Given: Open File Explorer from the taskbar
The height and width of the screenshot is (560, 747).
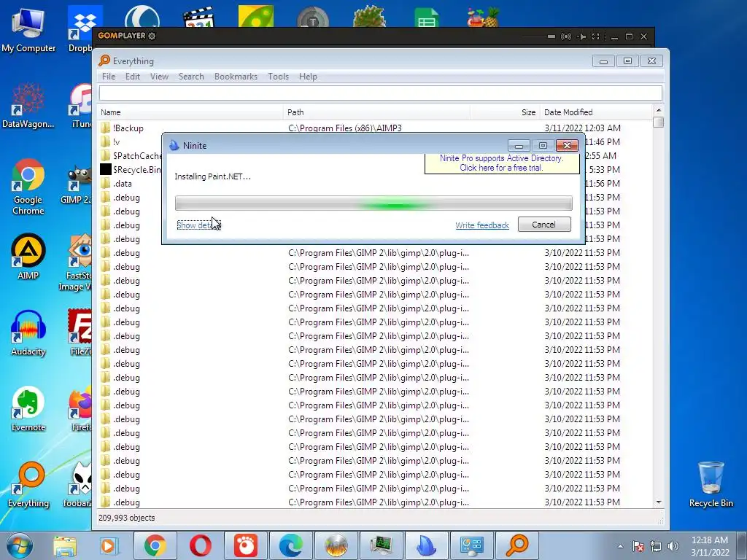Looking at the screenshot, I should click(x=65, y=545).
